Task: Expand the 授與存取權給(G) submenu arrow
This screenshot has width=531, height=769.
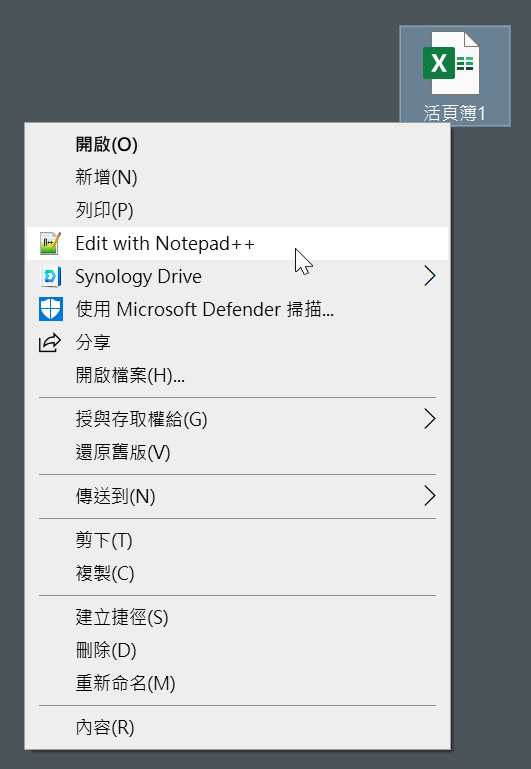Action: [430, 419]
